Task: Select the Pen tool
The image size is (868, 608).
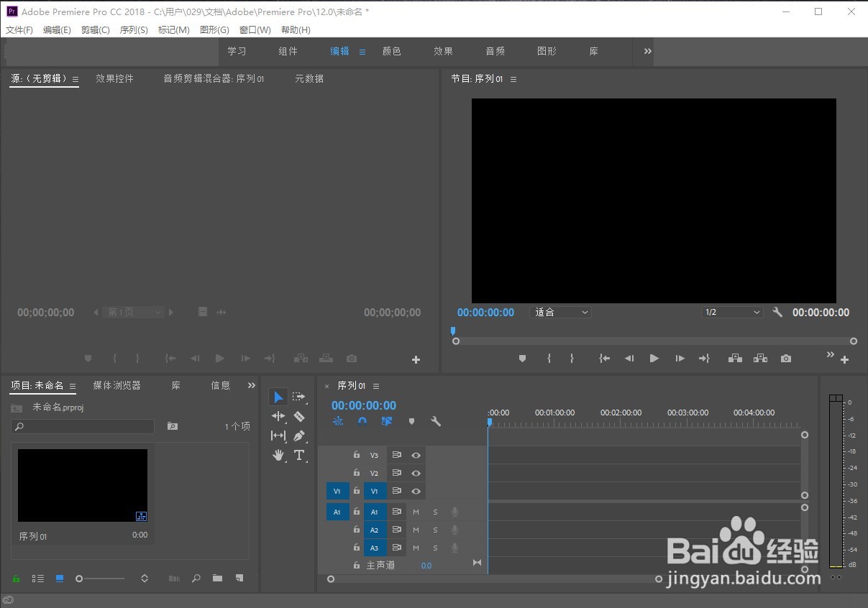Action: pyautogui.click(x=299, y=436)
